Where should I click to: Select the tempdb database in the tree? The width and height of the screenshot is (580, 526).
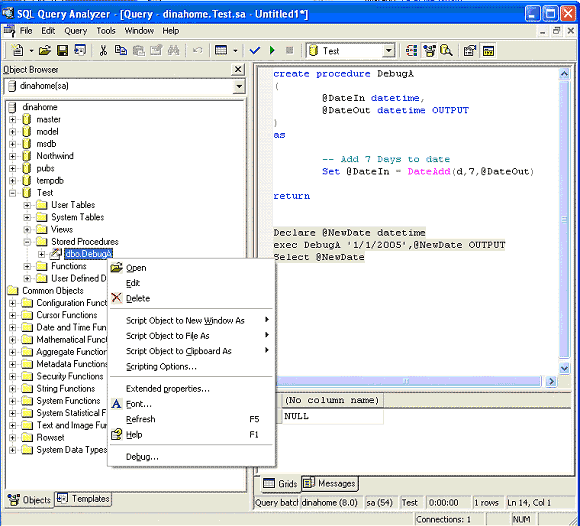pyautogui.click(x=50, y=181)
